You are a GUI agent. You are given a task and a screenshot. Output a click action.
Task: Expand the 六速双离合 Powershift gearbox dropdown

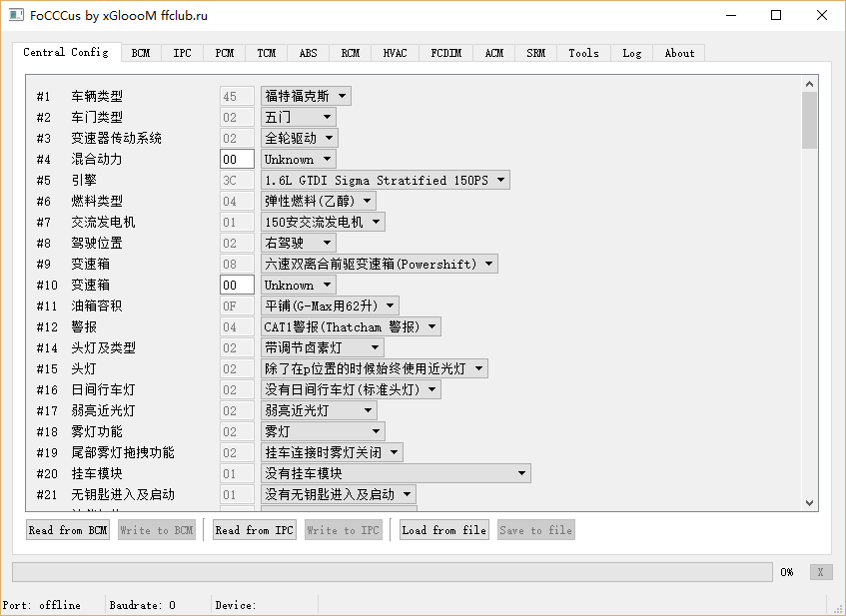[x=379, y=264]
